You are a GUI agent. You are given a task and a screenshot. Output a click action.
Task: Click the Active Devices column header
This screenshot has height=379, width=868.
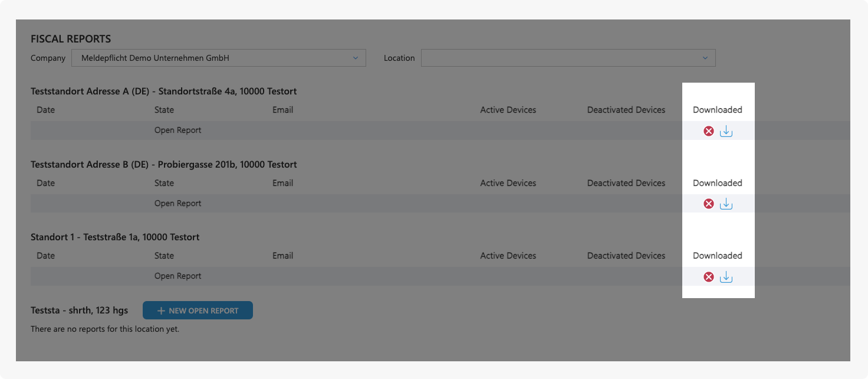click(x=508, y=110)
